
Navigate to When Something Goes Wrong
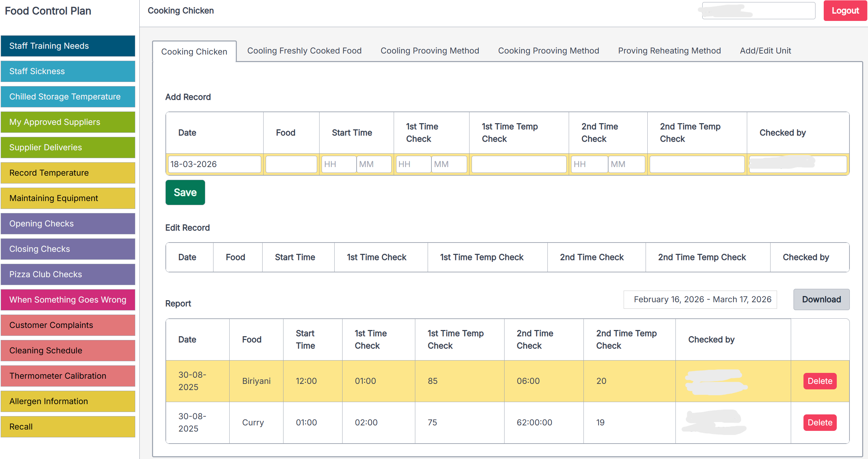68,299
